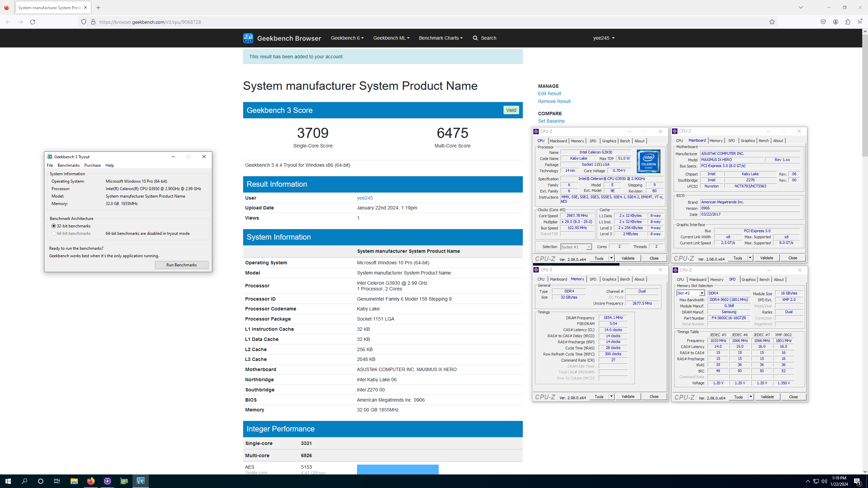Open notification center icon
Image resolution: width=868 pixels, height=488 pixels.
click(x=857, y=481)
